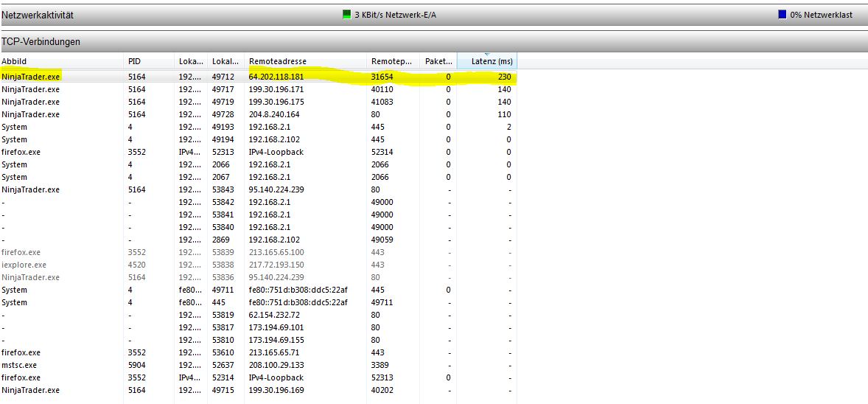Collapse the TCP-Verbindungen section header

[434, 41]
